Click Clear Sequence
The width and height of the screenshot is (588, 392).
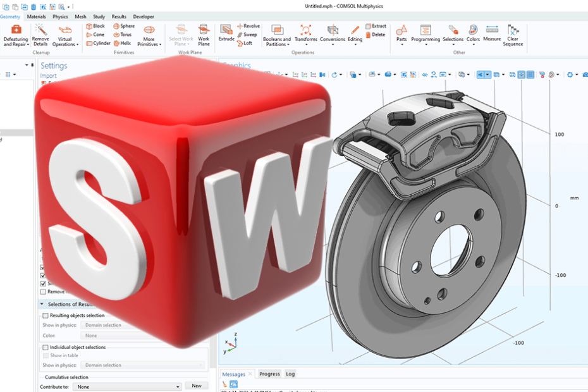click(x=513, y=35)
